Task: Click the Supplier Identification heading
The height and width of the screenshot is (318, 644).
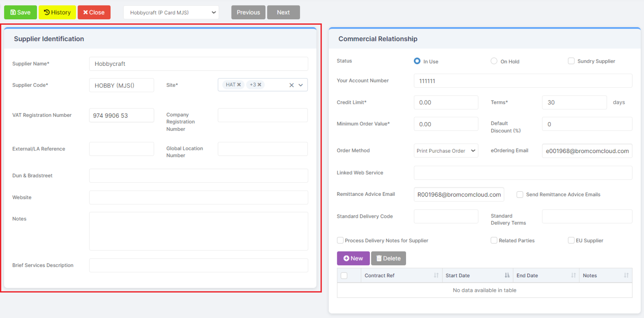Action: coord(49,39)
